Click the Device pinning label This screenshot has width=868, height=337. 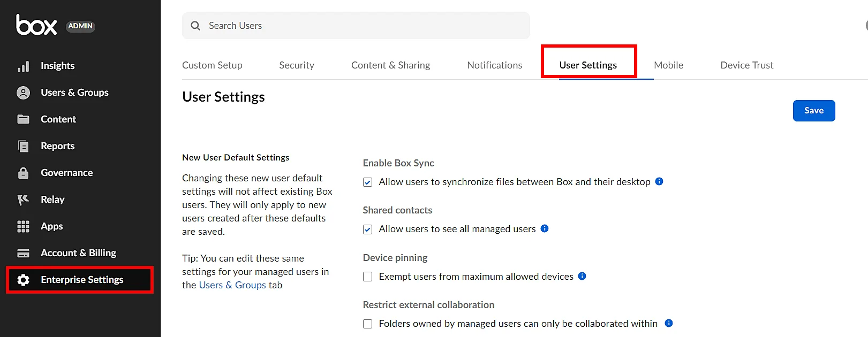click(395, 258)
